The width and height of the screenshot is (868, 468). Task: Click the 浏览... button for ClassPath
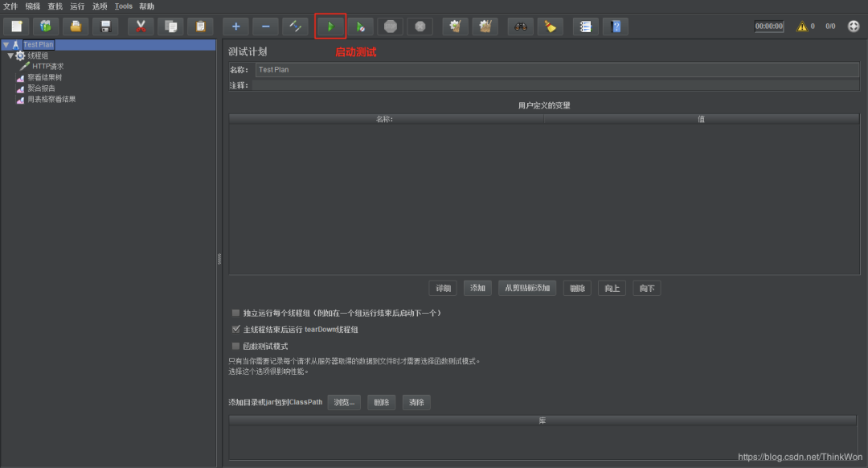click(x=344, y=402)
